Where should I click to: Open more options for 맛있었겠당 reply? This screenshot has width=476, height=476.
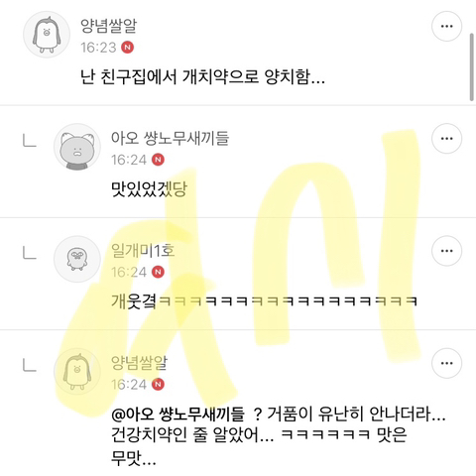click(446, 139)
